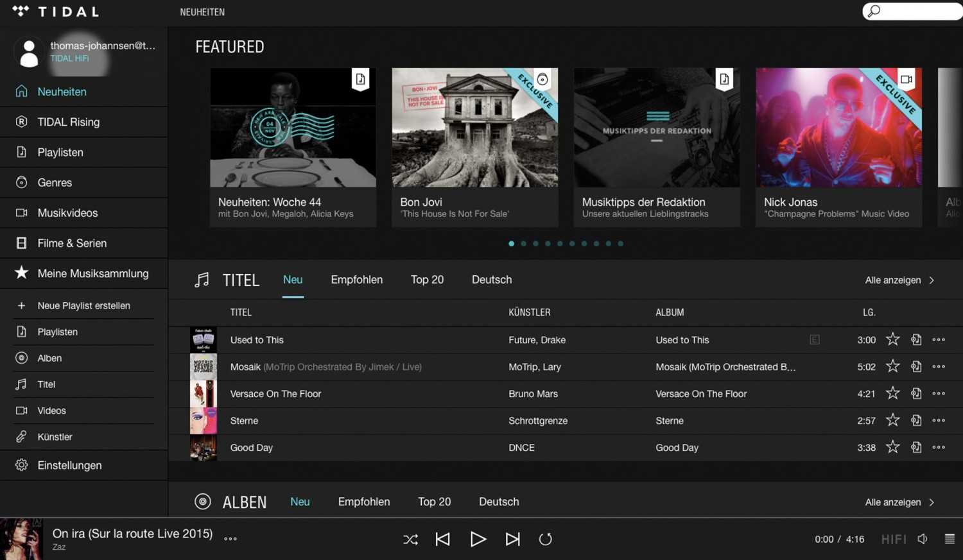The width and height of the screenshot is (963, 560).
Task: Star the track Versace On The Floor
Action: (x=892, y=393)
